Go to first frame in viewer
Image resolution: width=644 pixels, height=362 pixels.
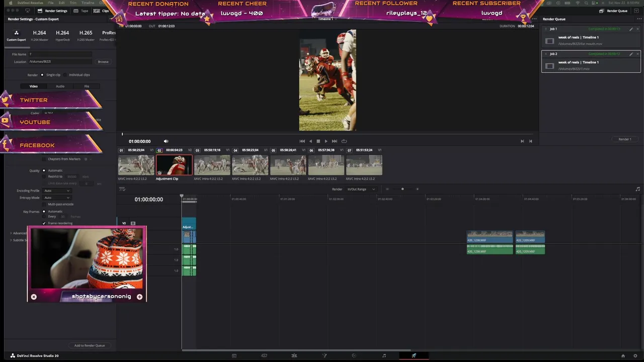(302, 141)
